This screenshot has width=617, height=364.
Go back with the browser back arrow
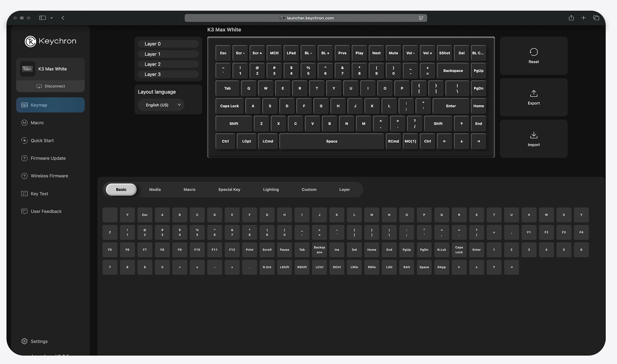tap(63, 18)
